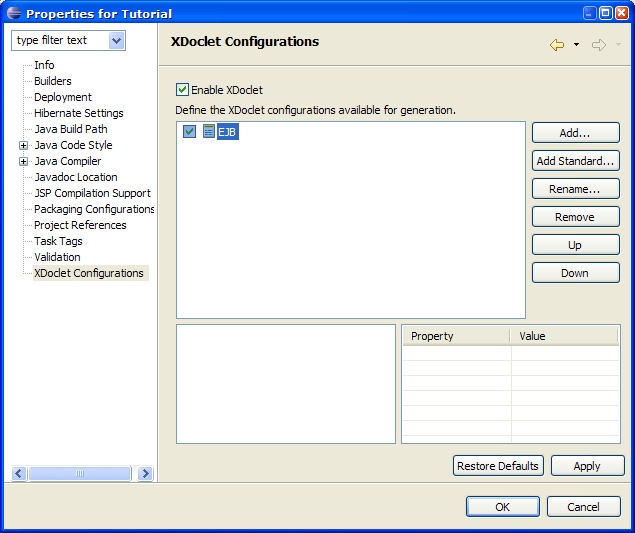Screen dimensions: 635x533
Task: Select the EJB configuration label
Action: coord(228,132)
